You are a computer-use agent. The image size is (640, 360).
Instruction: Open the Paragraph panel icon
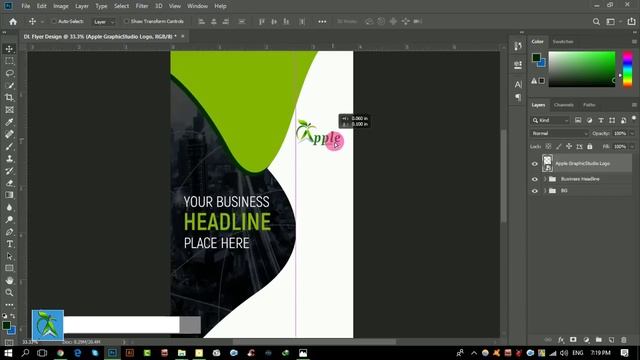click(518, 97)
